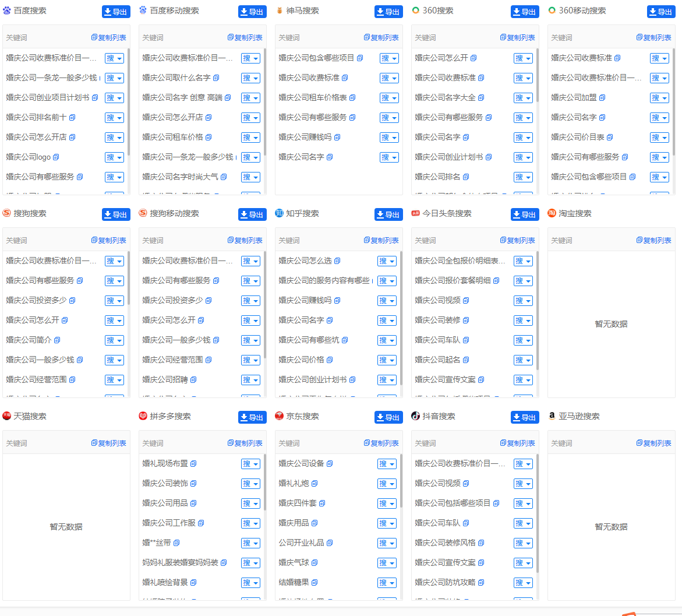682x616 pixels.
Task: Select keyword text 婚庆四件套 in 京东搜索
Action: pos(298,504)
